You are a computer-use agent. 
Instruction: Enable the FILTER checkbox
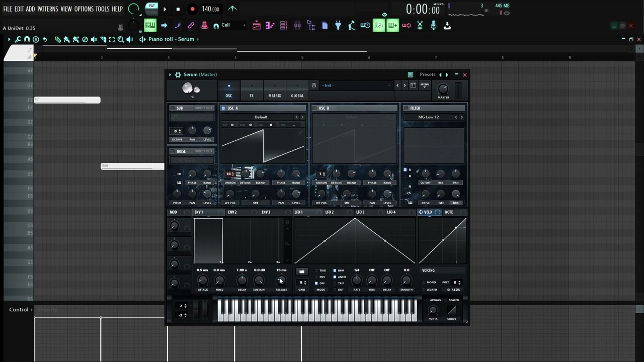click(406, 108)
